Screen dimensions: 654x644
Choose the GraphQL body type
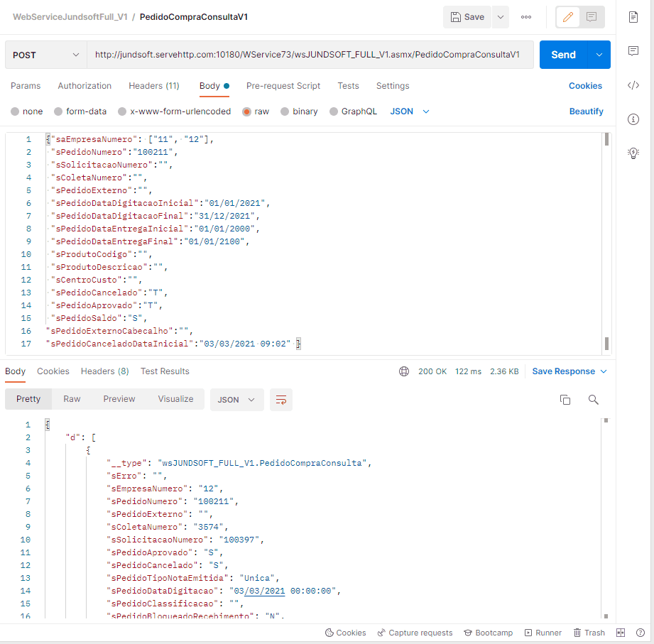click(x=334, y=111)
